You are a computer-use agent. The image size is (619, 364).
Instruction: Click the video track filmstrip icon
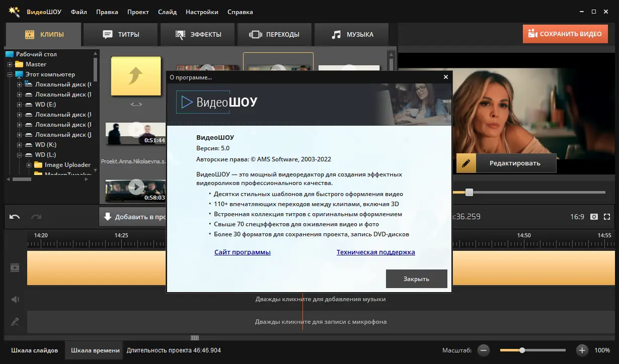15,267
